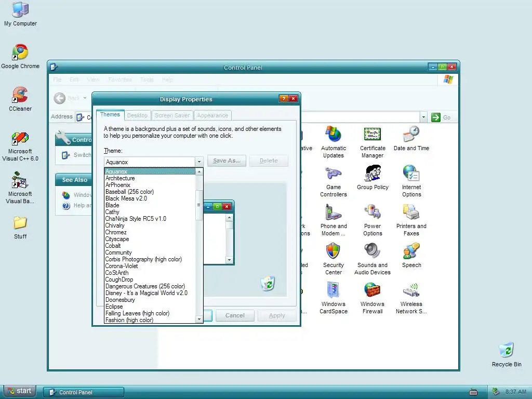Open Wireless Network Setup applet
532x399 pixels.
[x=411, y=298]
